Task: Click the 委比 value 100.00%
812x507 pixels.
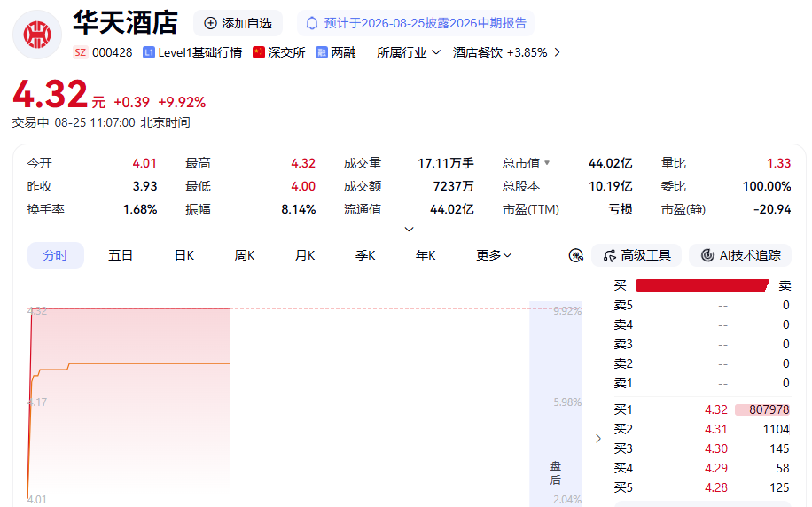Action: pos(767,186)
